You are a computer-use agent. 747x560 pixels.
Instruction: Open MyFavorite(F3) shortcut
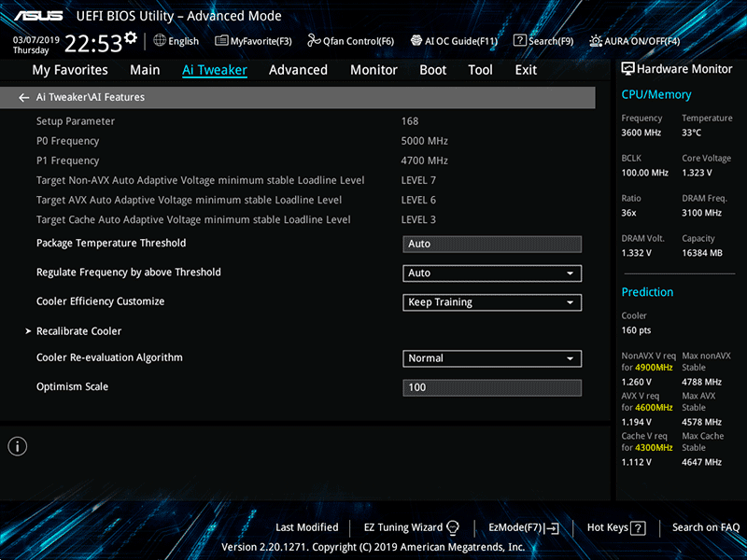point(253,41)
